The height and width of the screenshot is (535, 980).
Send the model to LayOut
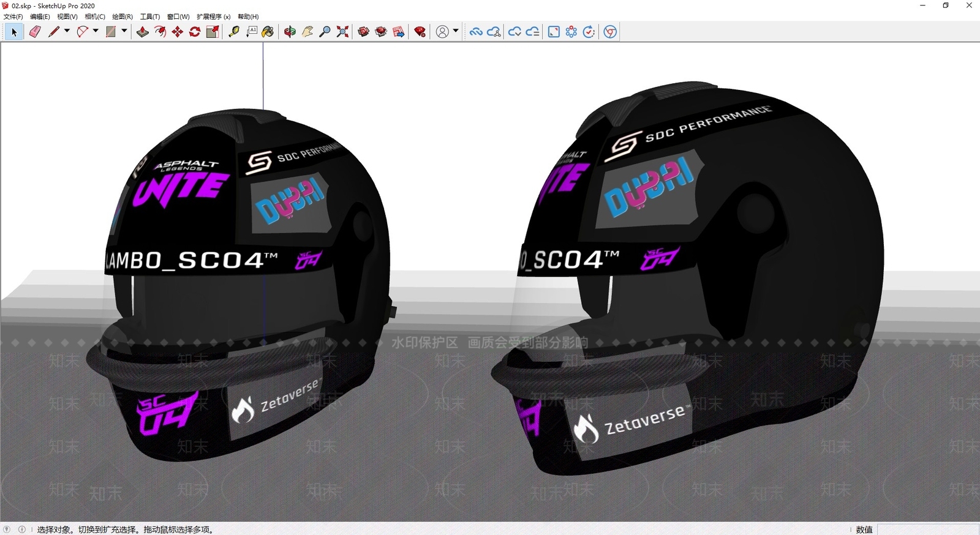pos(399,32)
